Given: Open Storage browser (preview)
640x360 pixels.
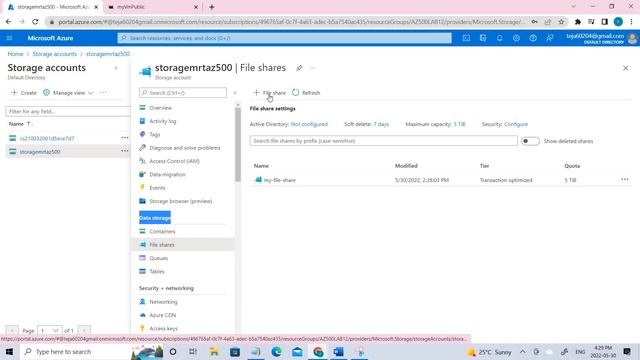Looking at the screenshot, I should [x=182, y=201].
